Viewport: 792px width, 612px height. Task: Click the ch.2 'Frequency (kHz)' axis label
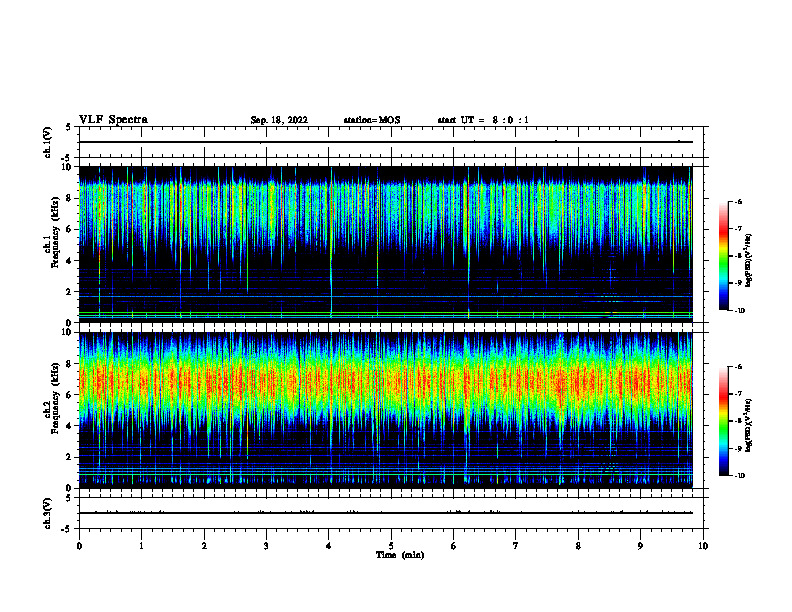tap(55, 398)
